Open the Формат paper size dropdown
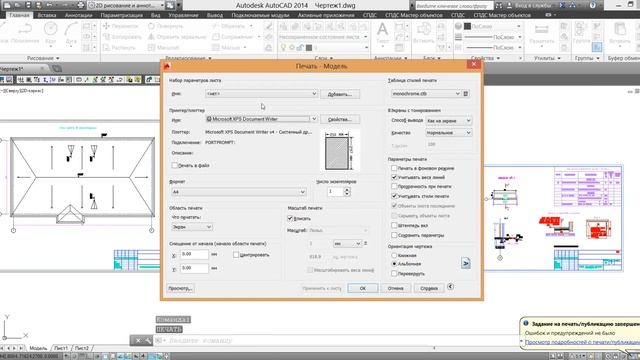Image resolution: width=640 pixels, height=360 pixels. coord(239,192)
